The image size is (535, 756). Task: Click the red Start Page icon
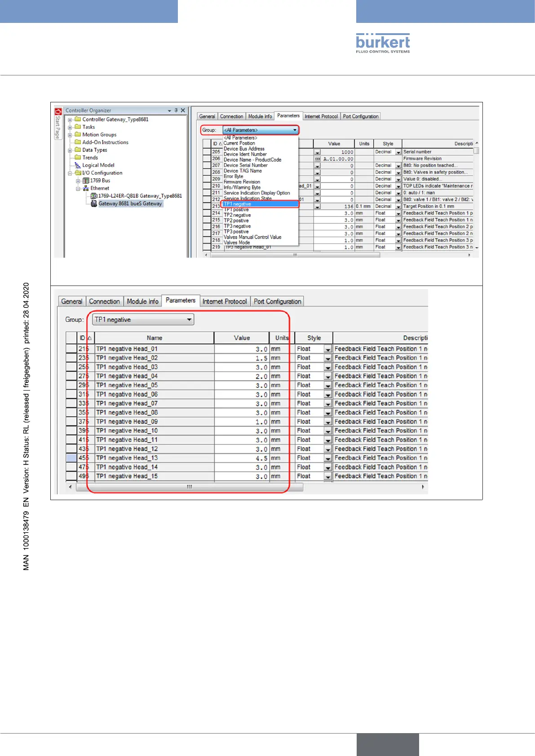[58, 111]
